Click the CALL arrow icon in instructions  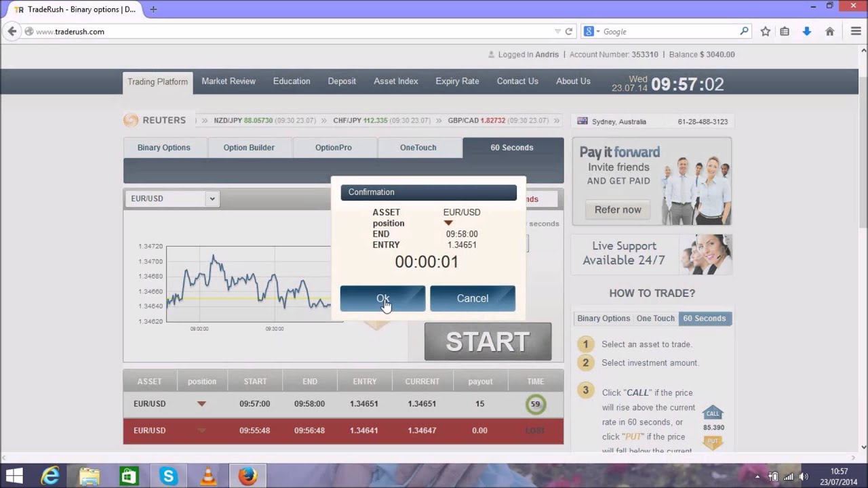pyautogui.click(x=713, y=413)
